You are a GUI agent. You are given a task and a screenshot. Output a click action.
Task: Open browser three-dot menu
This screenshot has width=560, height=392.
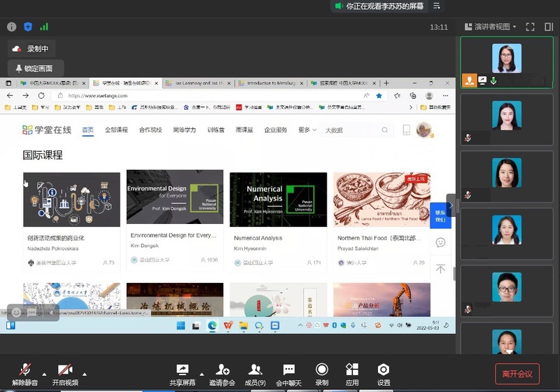coord(445,96)
